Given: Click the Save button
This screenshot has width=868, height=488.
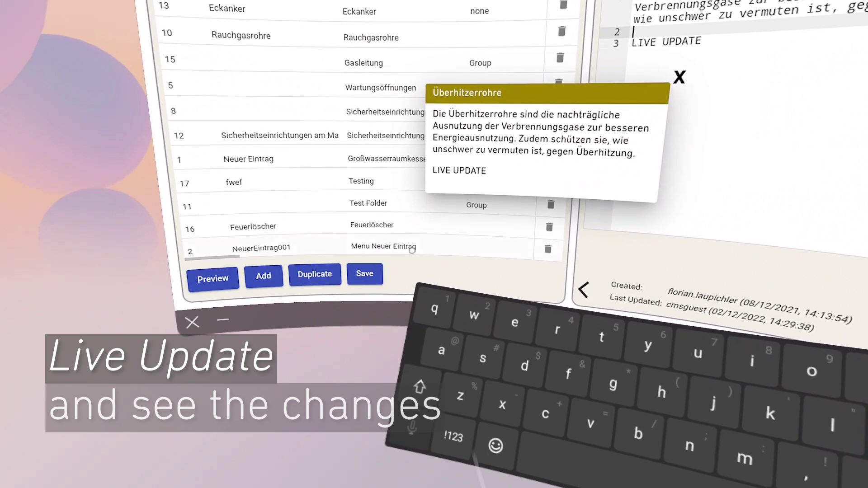Looking at the screenshot, I should [x=364, y=273].
